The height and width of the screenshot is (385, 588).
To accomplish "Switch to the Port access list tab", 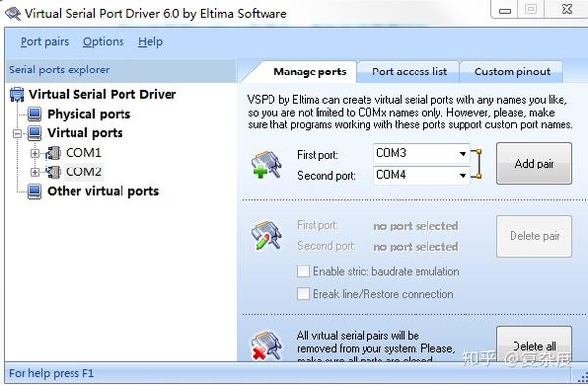I will [409, 72].
